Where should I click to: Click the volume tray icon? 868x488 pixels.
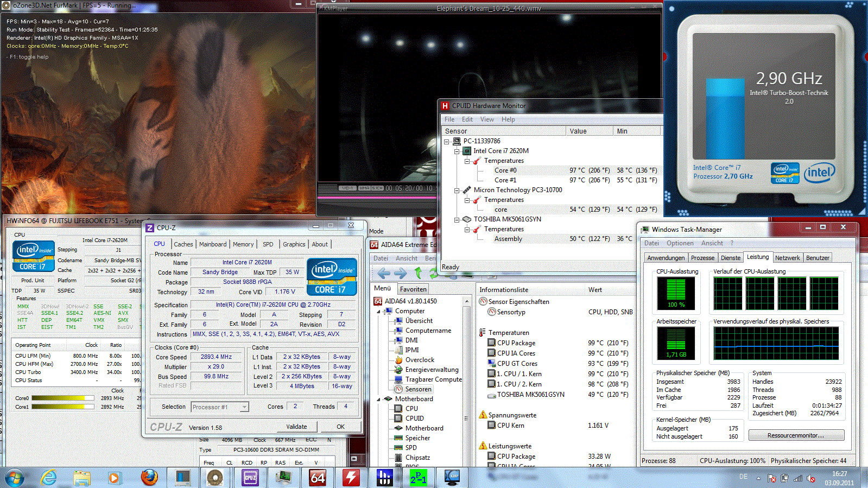(811, 478)
